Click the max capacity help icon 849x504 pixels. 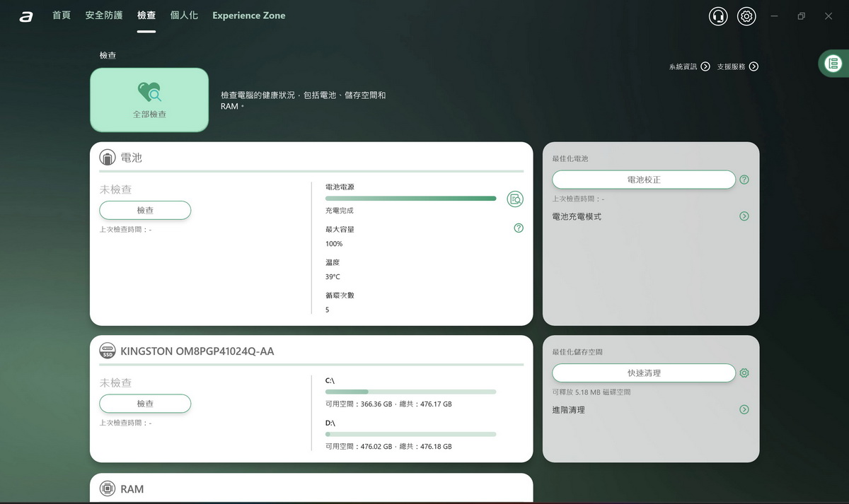[x=519, y=228]
